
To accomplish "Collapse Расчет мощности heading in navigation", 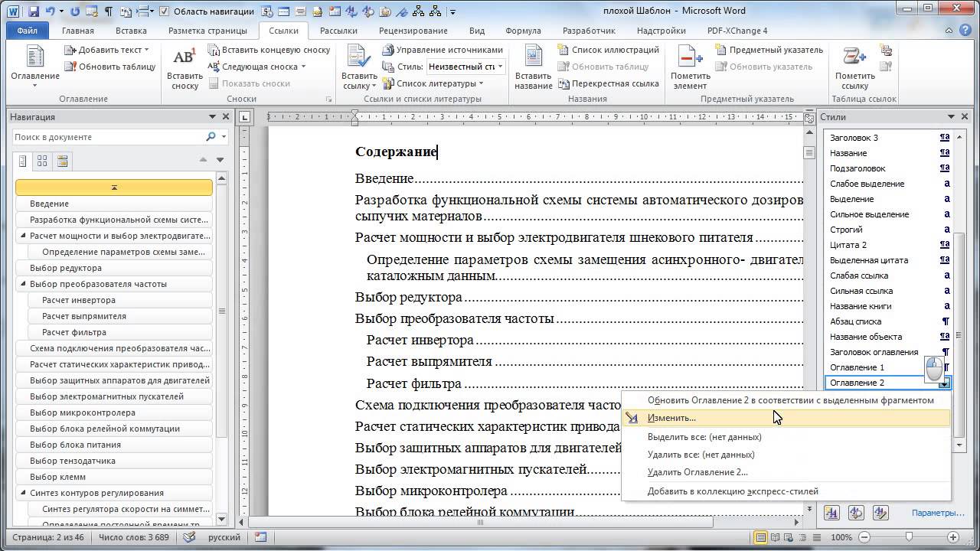I will click(x=22, y=236).
